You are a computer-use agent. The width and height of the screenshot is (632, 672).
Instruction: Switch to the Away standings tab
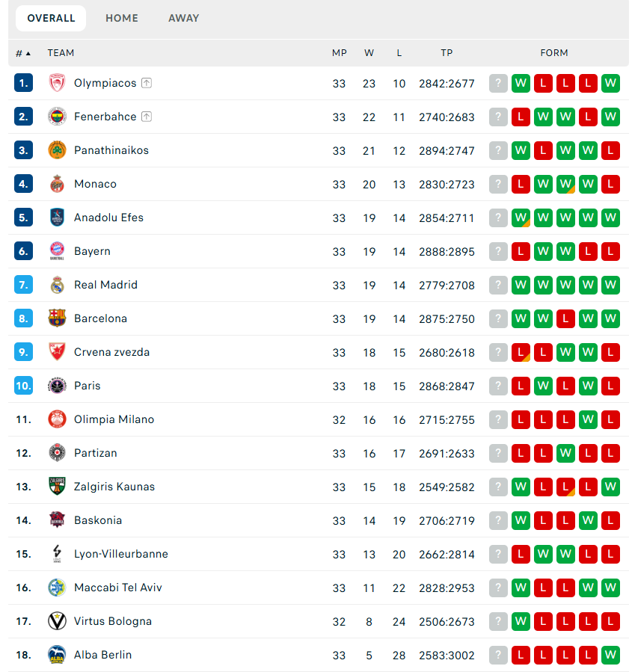click(183, 18)
